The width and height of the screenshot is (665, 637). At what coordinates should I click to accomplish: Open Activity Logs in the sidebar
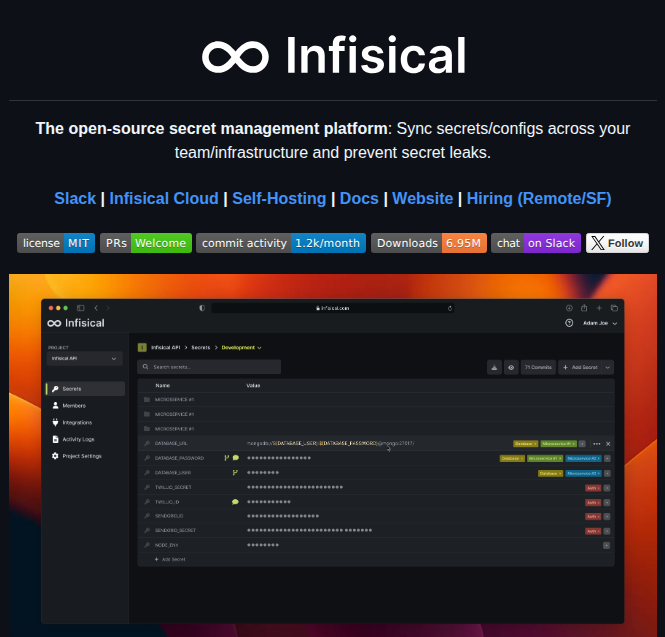coord(78,439)
